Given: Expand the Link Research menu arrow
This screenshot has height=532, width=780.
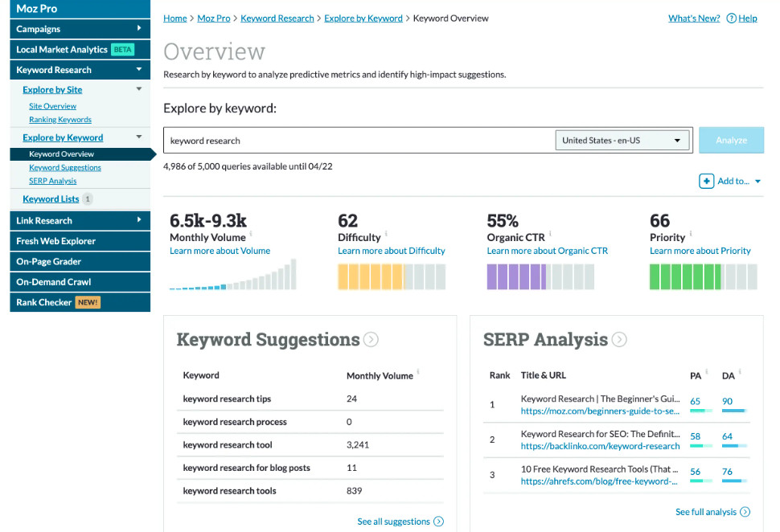Looking at the screenshot, I should pyautogui.click(x=139, y=219).
